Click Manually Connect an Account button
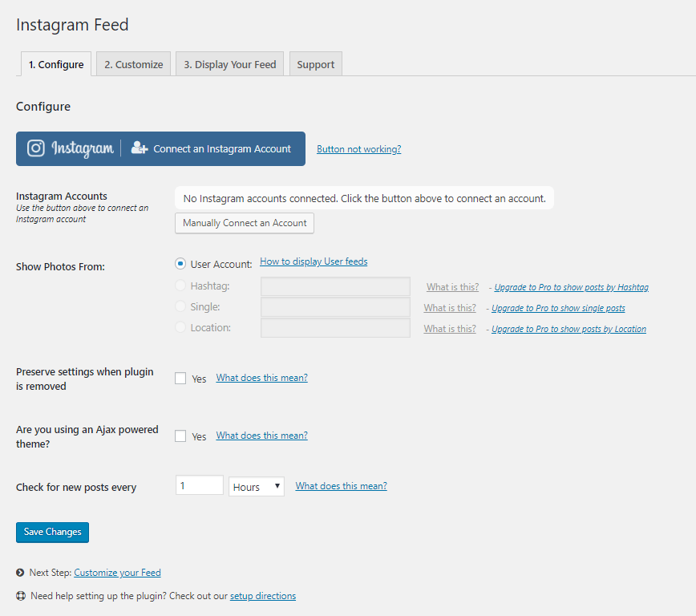 245,223
